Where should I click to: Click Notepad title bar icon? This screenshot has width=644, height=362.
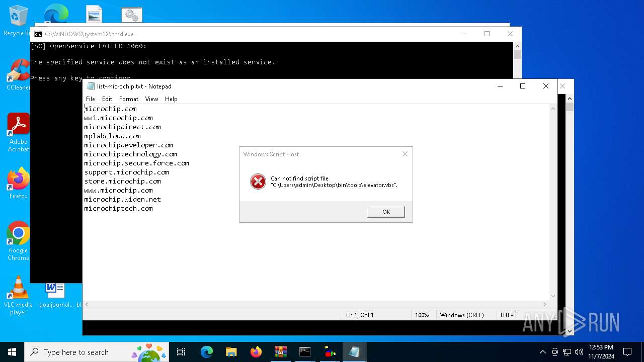(x=91, y=86)
